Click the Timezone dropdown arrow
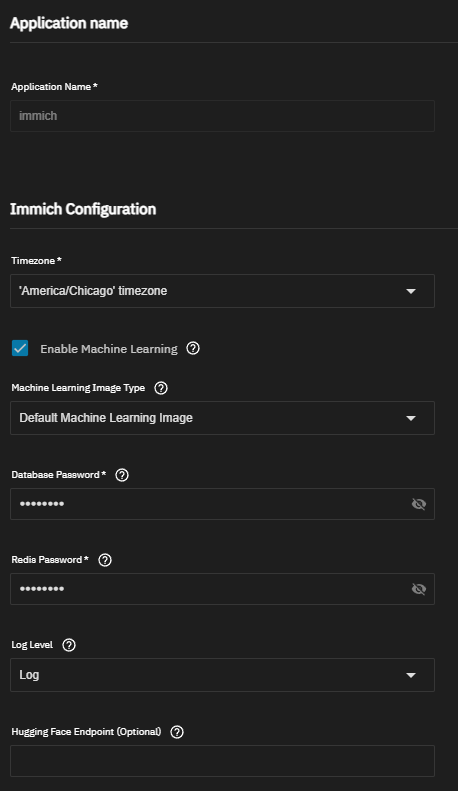 pos(411,291)
